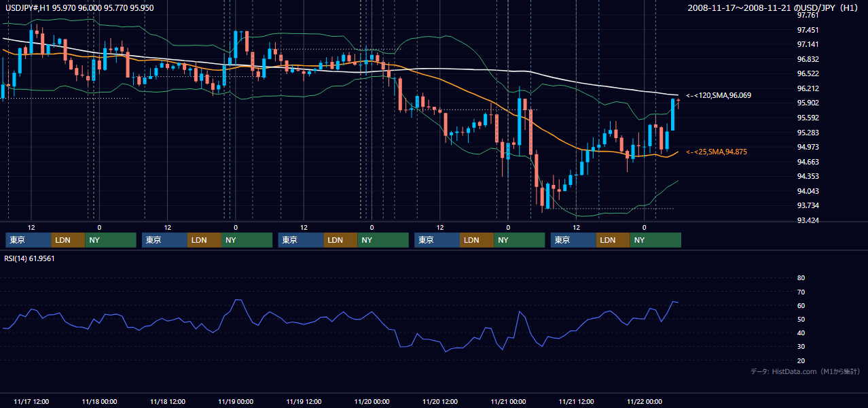Viewport: 868px width, 408px height.
Task: Click price axis value 93.424
Action: (x=808, y=221)
